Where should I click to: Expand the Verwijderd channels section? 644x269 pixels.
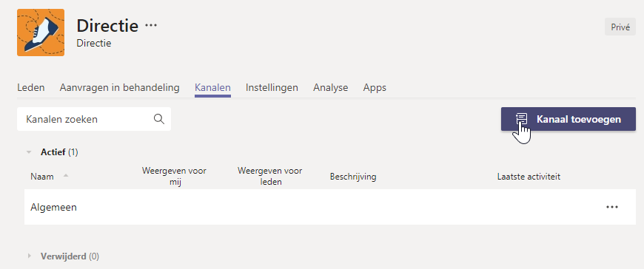(29, 256)
